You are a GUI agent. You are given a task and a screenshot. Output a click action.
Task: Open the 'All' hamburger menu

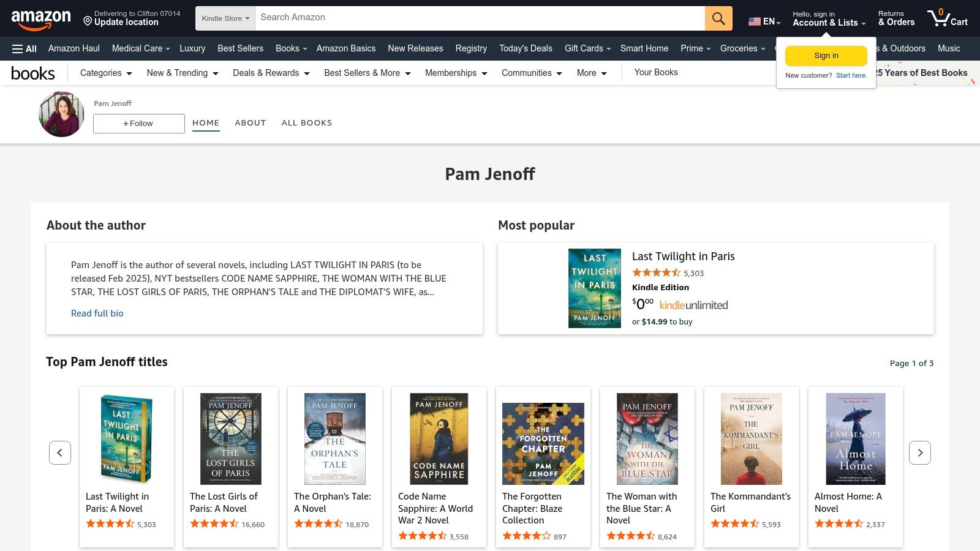click(x=24, y=48)
